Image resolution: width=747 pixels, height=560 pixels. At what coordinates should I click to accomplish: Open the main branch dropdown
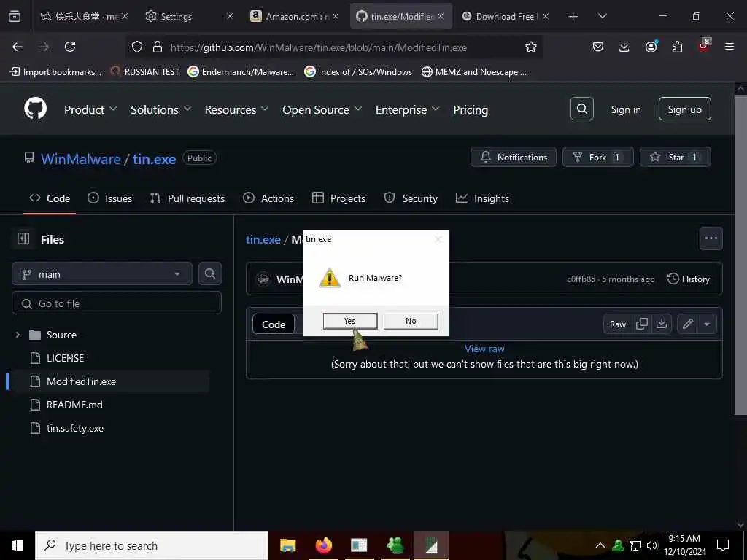(x=102, y=274)
